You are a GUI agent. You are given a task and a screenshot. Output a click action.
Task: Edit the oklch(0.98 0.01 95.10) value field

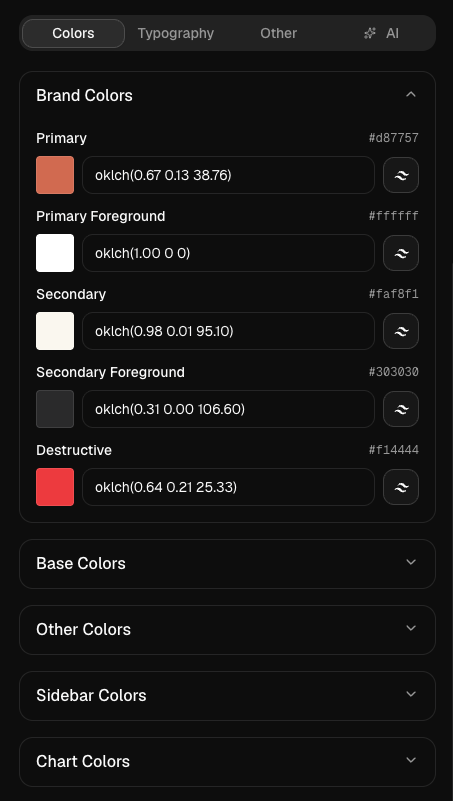point(228,331)
